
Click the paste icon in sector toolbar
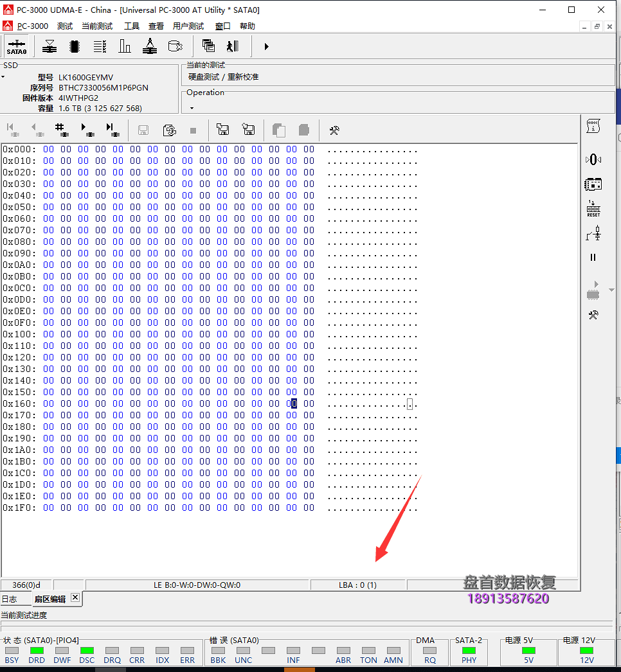304,130
